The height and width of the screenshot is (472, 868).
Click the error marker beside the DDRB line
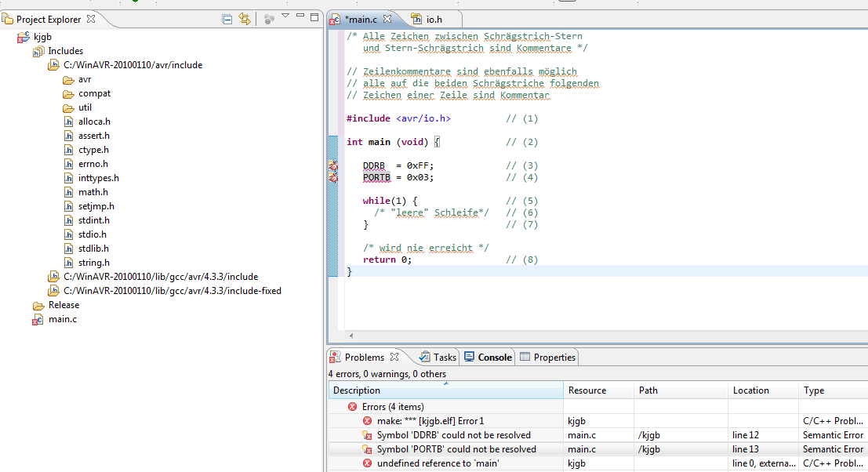[333, 166]
